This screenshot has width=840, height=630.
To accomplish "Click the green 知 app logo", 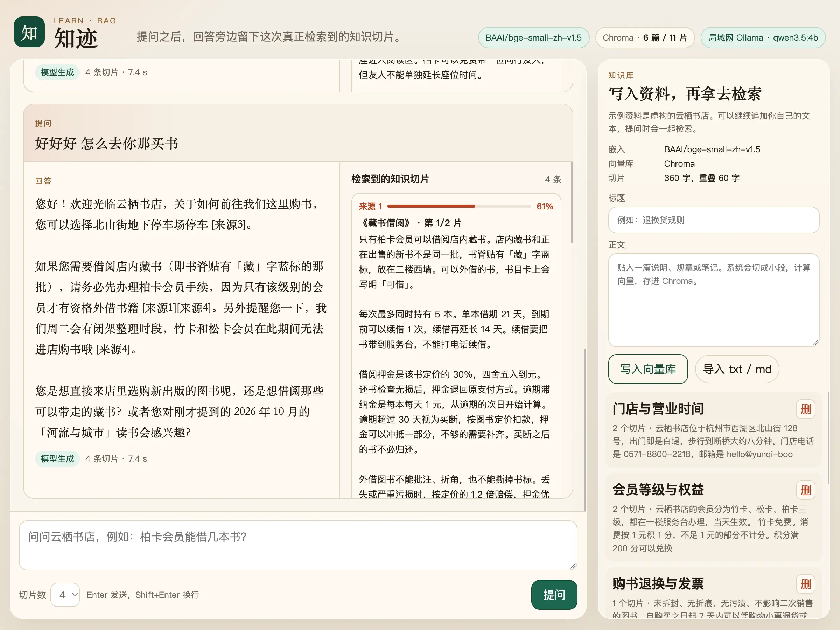I will [29, 32].
